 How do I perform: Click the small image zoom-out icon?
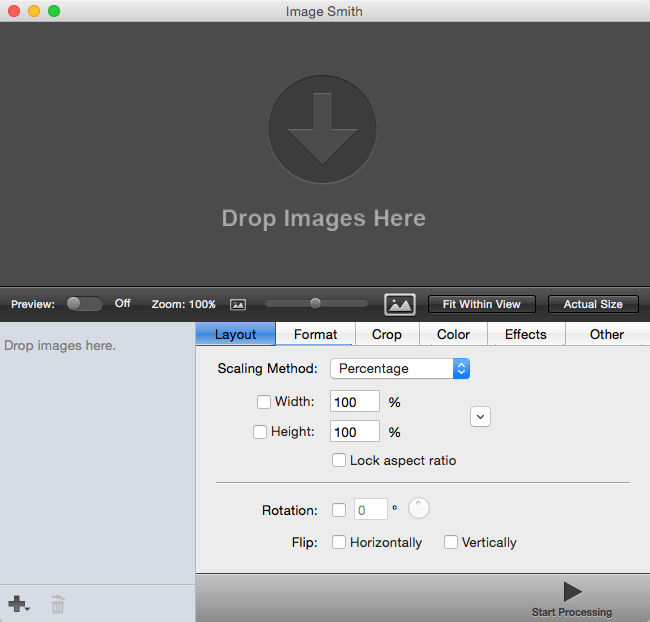[238, 304]
